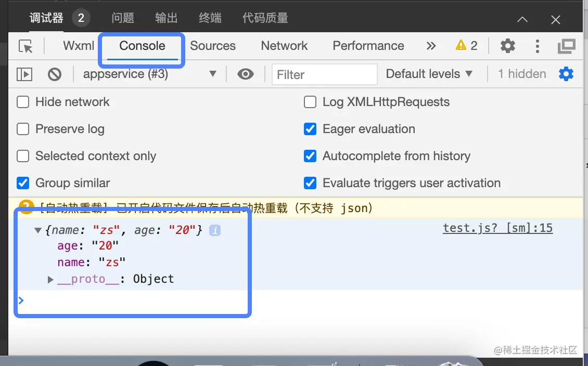The image size is (588, 366).
Task: Collapse the debugger panel with up chevron
Action: click(x=522, y=19)
